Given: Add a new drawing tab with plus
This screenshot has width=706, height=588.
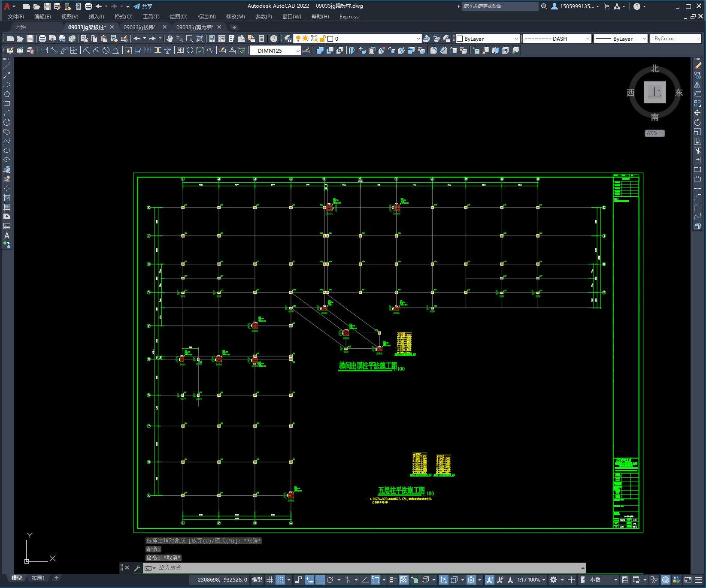Looking at the screenshot, I should click(x=234, y=27).
